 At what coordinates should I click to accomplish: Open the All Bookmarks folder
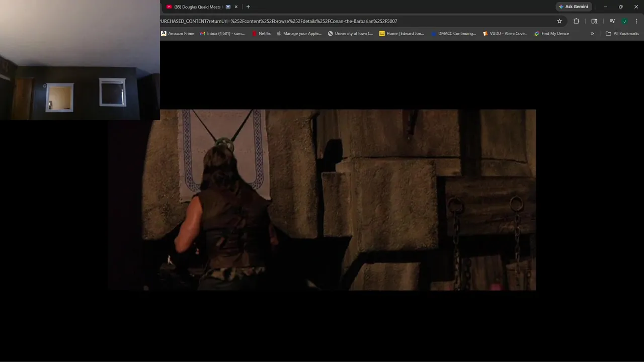[x=622, y=34]
